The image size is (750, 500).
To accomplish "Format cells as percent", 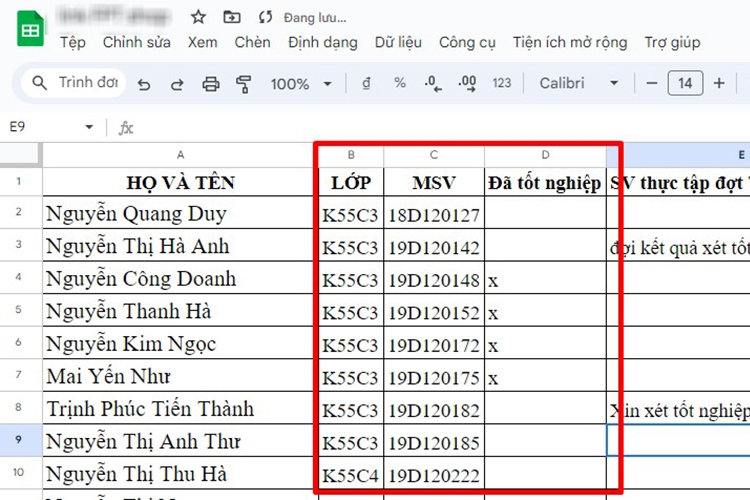I will pos(400,83).
